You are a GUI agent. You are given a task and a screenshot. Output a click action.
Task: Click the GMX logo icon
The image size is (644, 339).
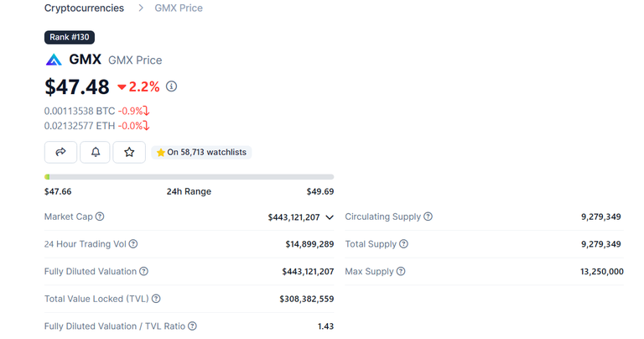click(x=54, y=60)
